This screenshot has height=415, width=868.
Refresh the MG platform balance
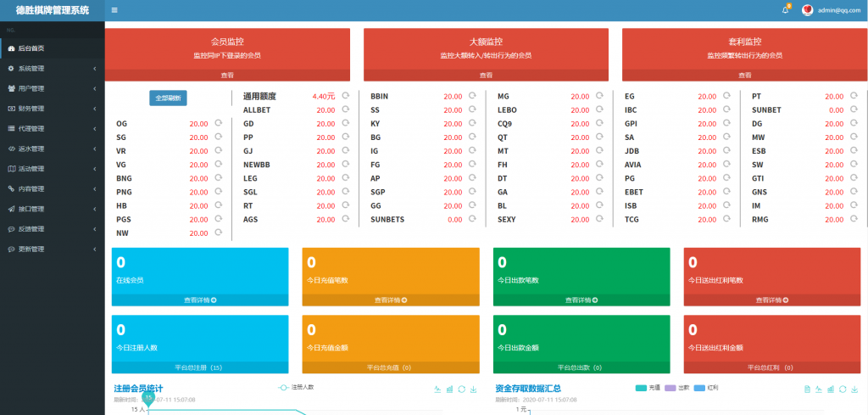(599, 96)
